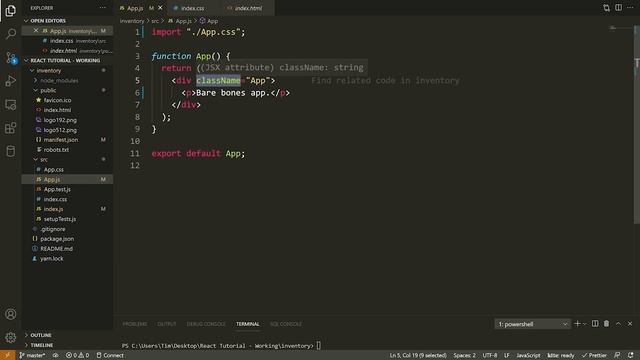
Task: Click inside the terminal prompt line
Action: click(221, 346)
